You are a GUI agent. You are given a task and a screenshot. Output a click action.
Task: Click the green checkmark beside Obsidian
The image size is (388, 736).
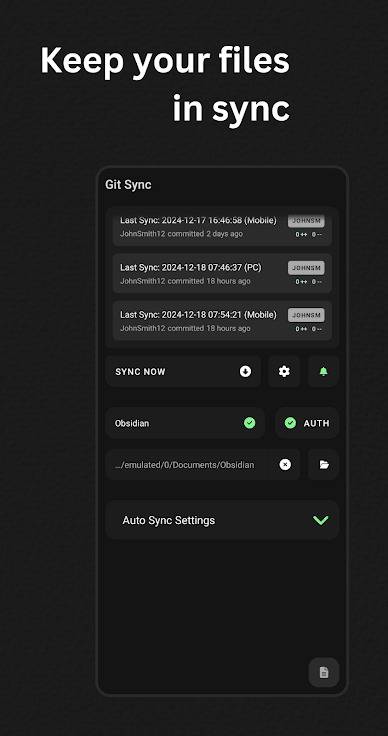[250, 423]
